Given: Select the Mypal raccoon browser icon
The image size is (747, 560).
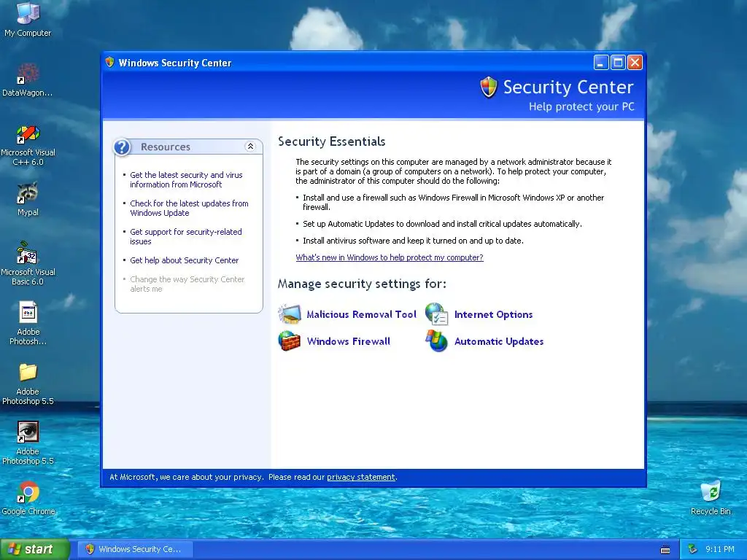Looking at the screenshot, I should (x=28, y=193).
